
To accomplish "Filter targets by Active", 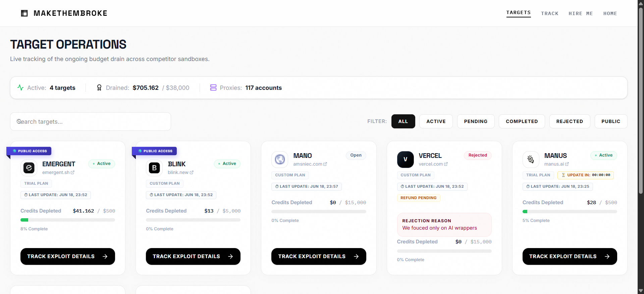I will pyautogui.click(x=436, y=121).
